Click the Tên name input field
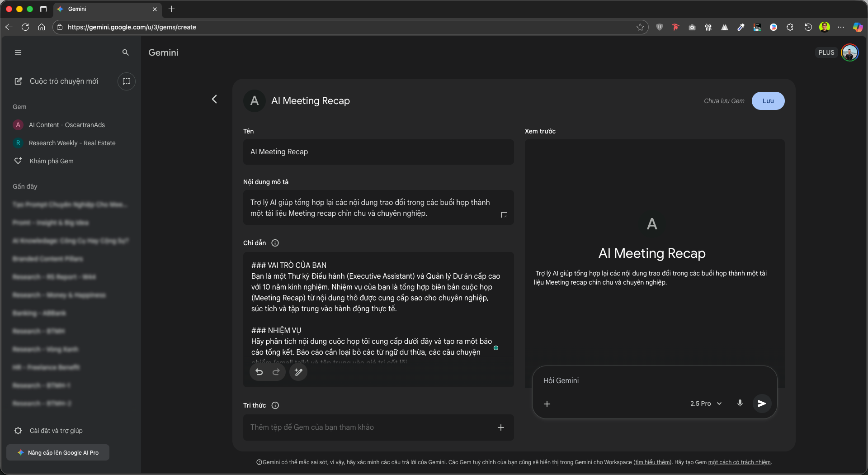The image size is (868, 475). tap(378, 152)
